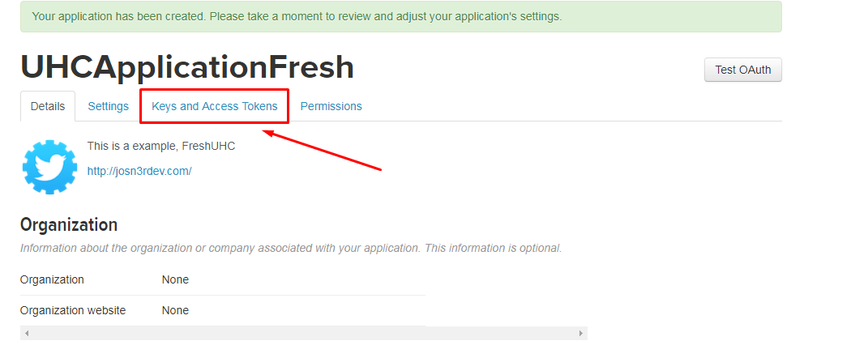Select the Permissions tab
Image resolution: width=868 pixels, height=358 pixels.
pyautogui.click(x=331, y=106)
